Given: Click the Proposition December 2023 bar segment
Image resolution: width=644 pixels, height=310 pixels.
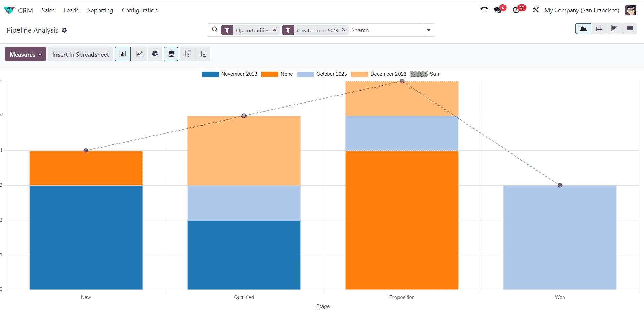Looking at the screenshot, I should (x=402, y=99).
